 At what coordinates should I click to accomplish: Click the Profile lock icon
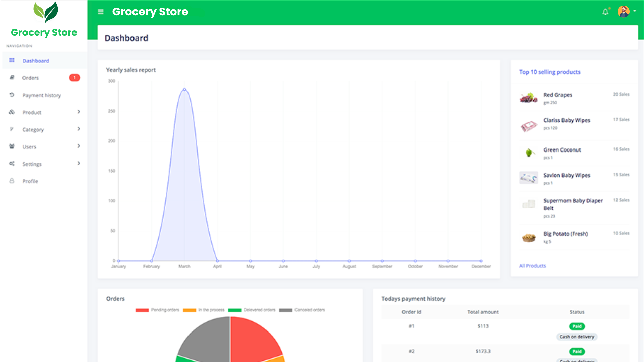(12, 181)
